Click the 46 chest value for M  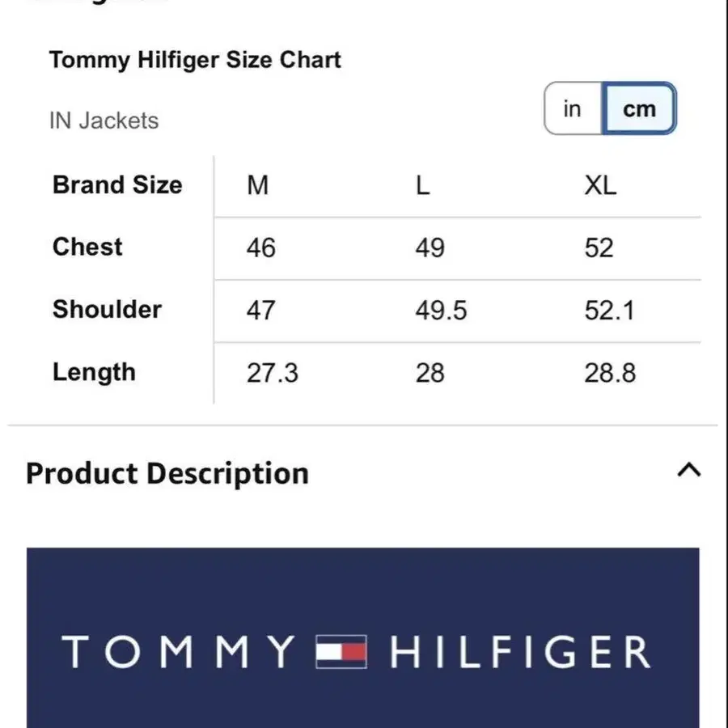click(x=260, y=248)
